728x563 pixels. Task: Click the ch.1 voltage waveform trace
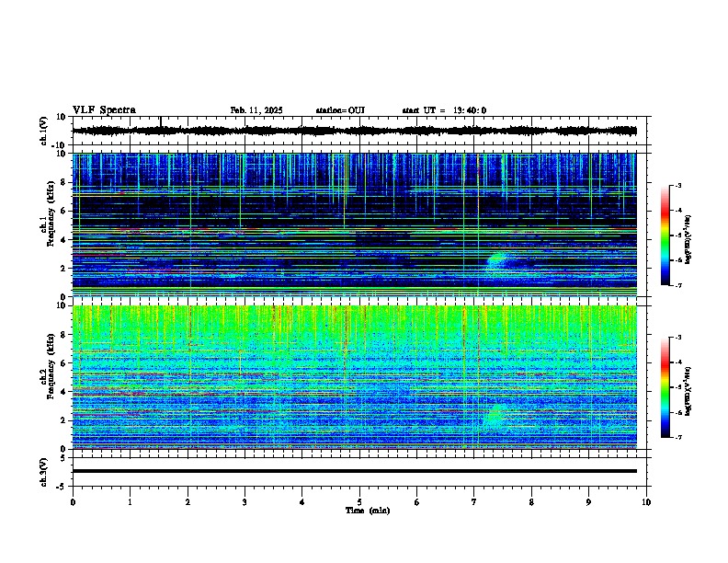(354, 131)
